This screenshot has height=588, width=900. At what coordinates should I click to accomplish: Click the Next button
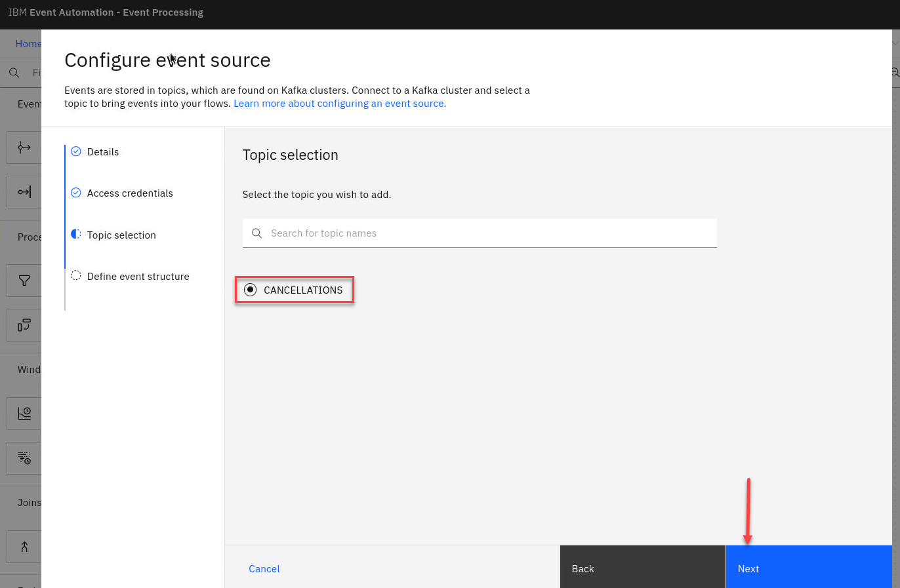[808, 568]
